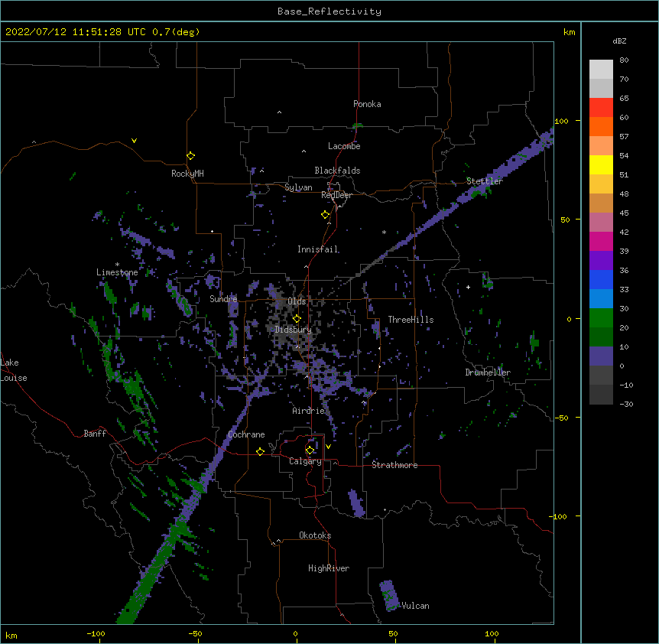
Task: Click the Drumheller label
Action: [x=488, y=372]
